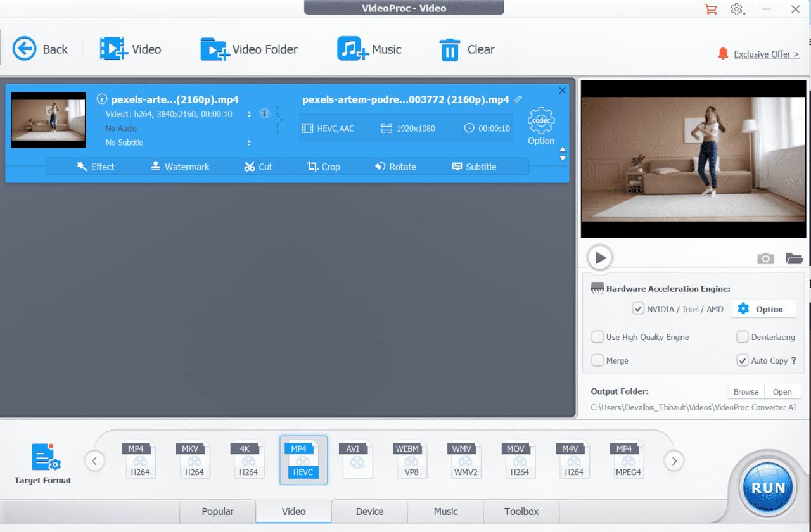Browse for an output folder
Screen dimensions: 811x532
pyautogui.click(x=746, y=391)
